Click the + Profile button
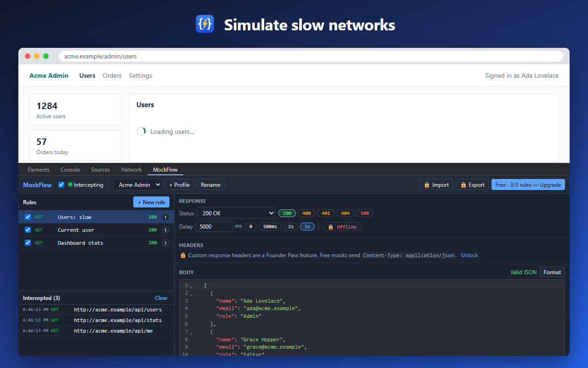 point(179,185)
